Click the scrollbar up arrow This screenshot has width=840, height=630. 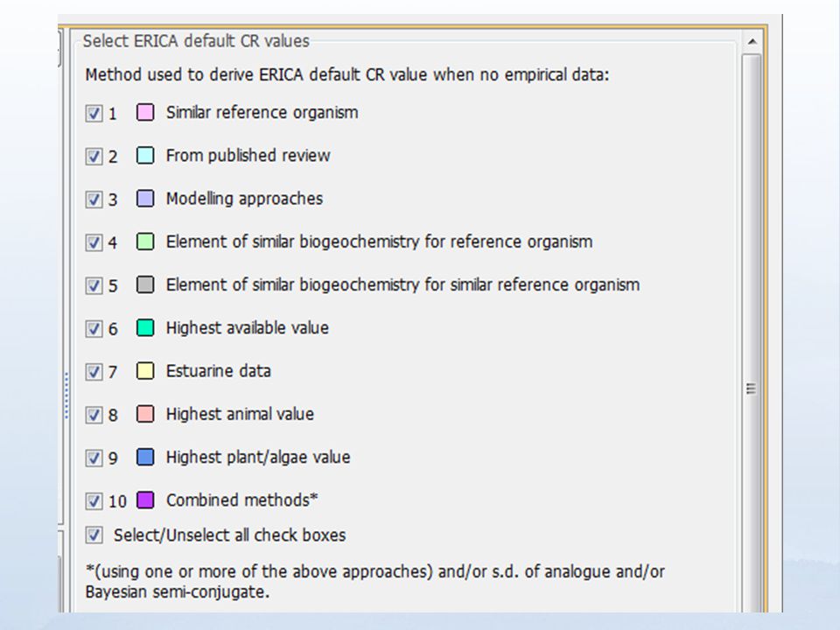click(x=752, y=41)
